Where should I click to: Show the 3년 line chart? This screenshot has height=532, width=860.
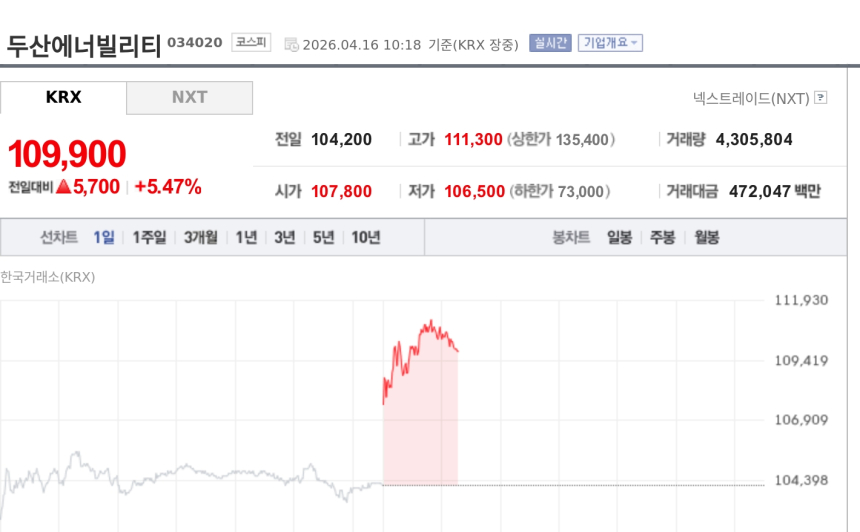285,238
